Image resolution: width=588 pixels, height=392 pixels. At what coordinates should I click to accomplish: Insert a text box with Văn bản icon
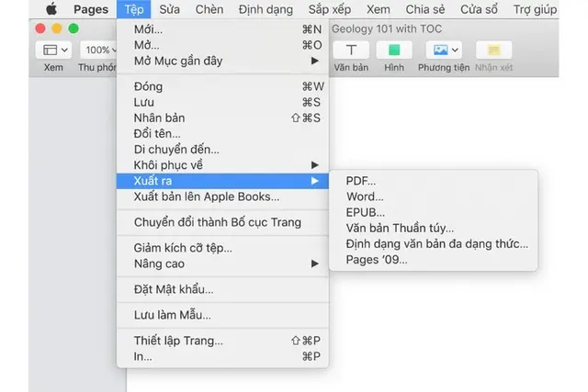click(351, 50)
